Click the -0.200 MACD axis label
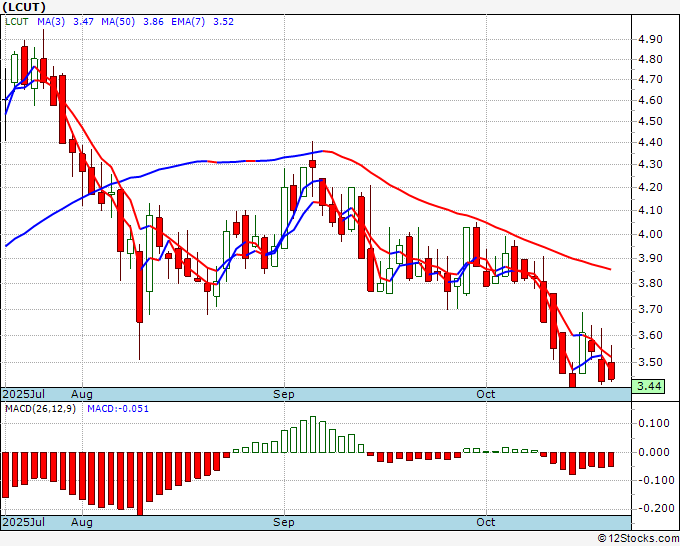 click(654, 508)
